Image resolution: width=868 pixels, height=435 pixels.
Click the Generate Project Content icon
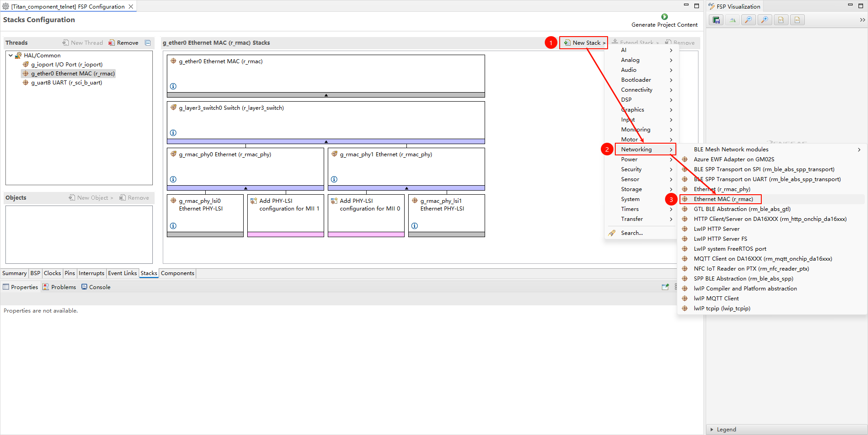pos(664,17)
